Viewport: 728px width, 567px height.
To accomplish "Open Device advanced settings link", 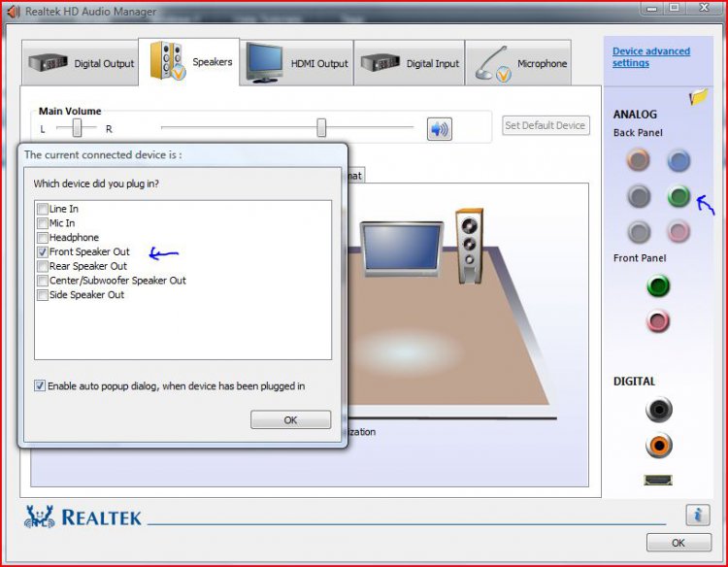I will tap(651, 57).
